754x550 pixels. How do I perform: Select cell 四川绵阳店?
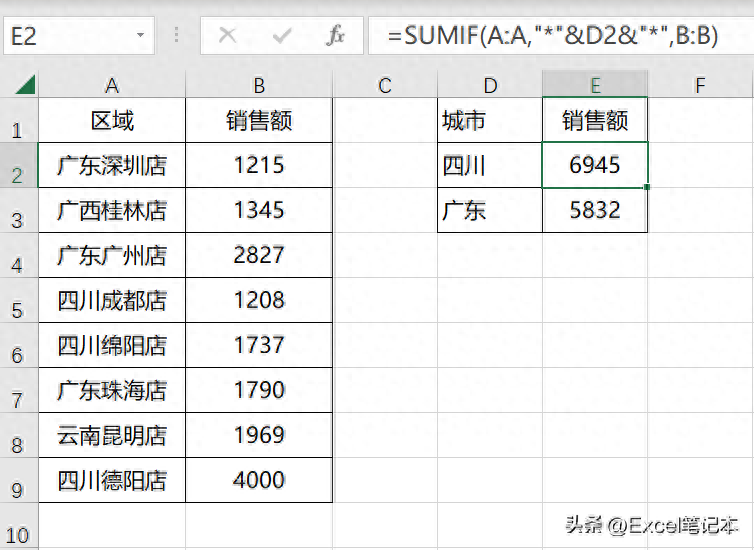pyautogui.click(x=112, y=345)
